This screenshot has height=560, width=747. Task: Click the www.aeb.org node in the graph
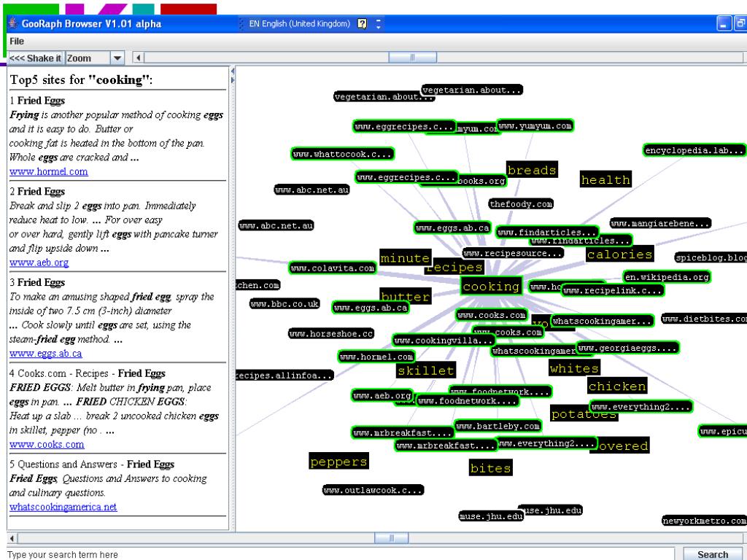click(x=382, y=395)
